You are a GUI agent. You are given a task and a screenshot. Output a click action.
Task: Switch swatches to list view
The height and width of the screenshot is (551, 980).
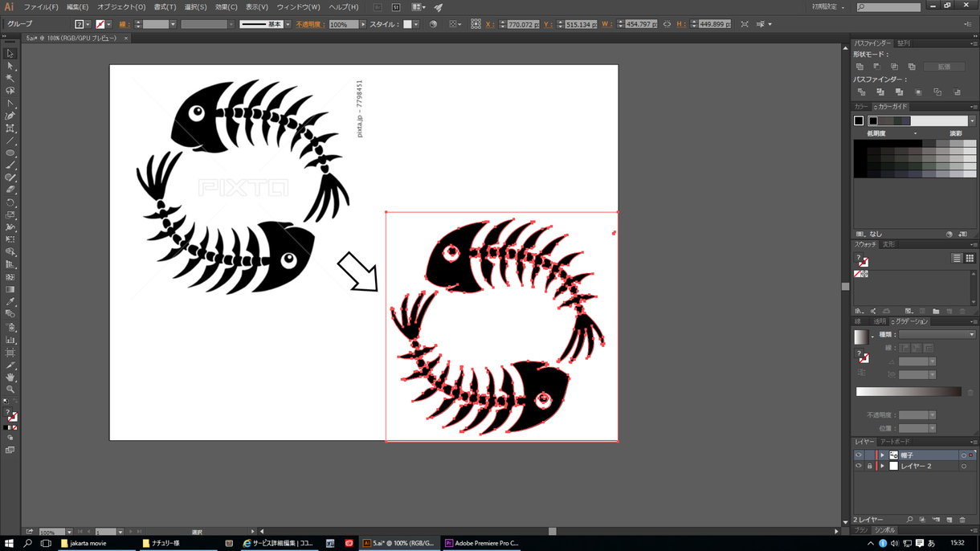point(957,259)
